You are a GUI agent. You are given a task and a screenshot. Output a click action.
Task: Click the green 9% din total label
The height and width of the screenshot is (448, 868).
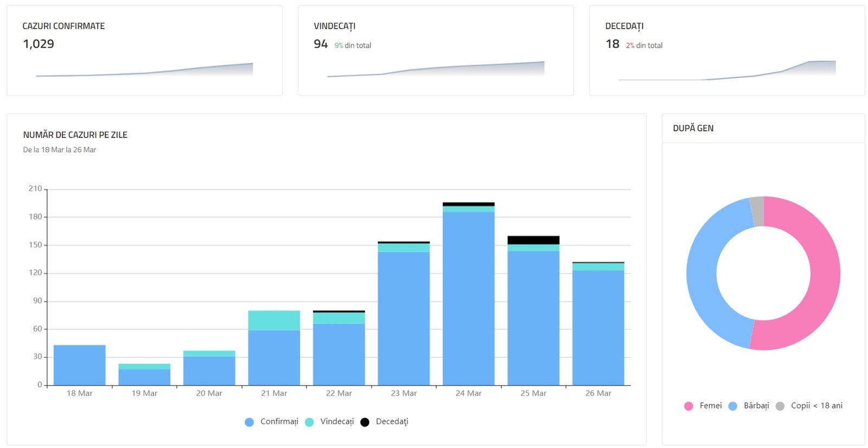click(353, 46)
